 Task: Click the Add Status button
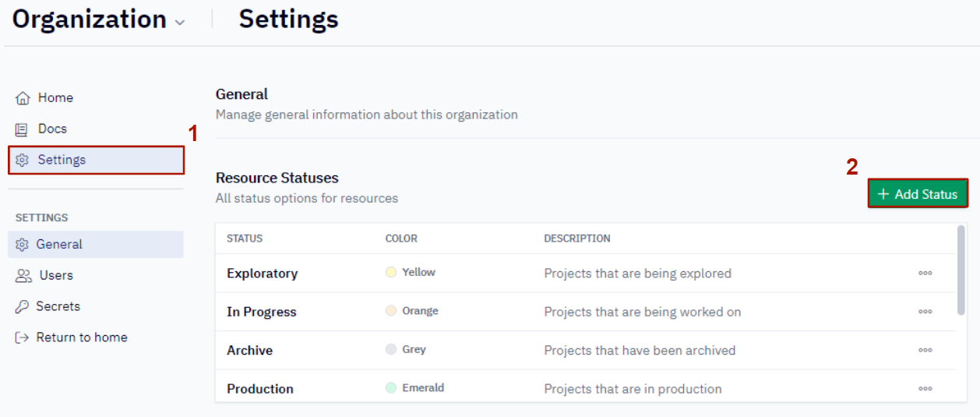(918, 194)
